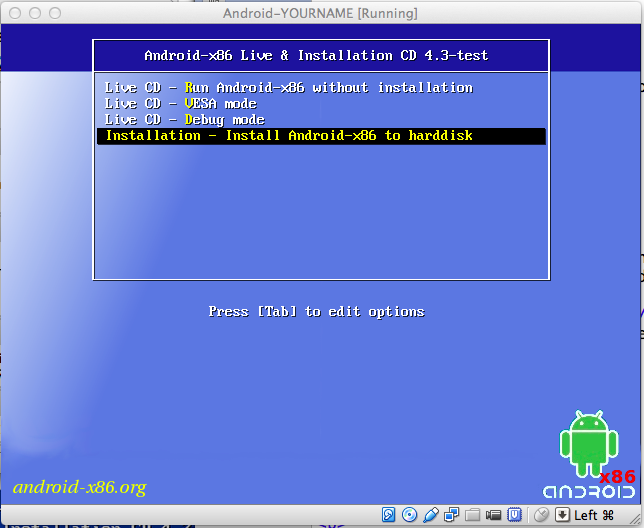The image size is (644, 528).
Task: Click the window title 'Android-YOURNAME [Running]'
Action: 320,13
